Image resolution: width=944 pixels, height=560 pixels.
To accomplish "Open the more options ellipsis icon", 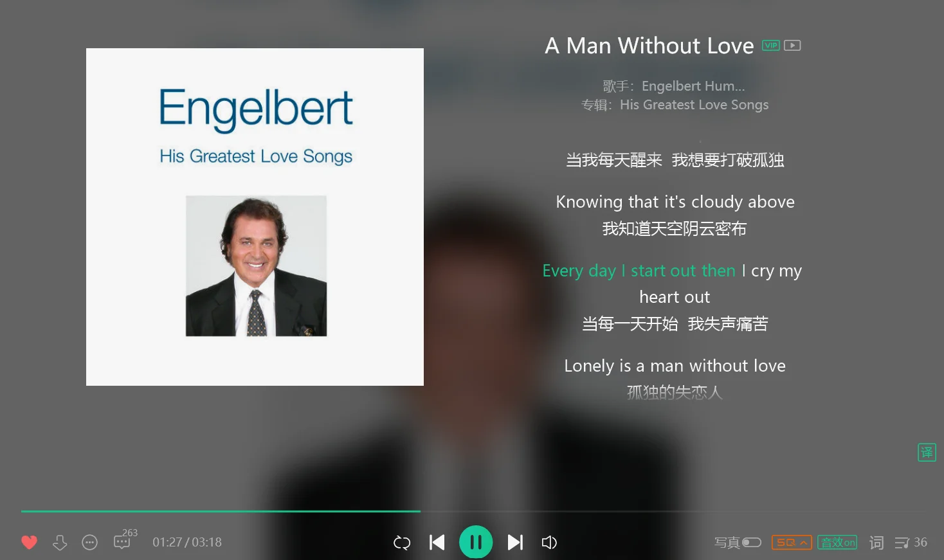I will click(x=90, y=543).
